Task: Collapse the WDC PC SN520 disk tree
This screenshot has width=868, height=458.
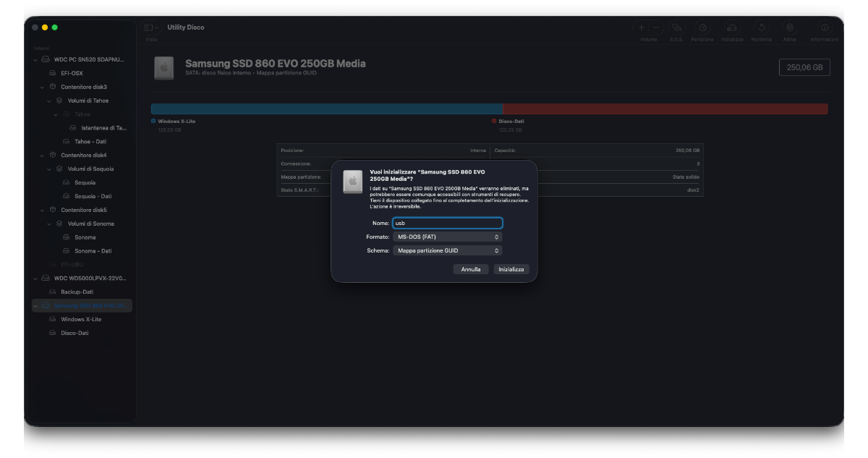Action: 35,59
